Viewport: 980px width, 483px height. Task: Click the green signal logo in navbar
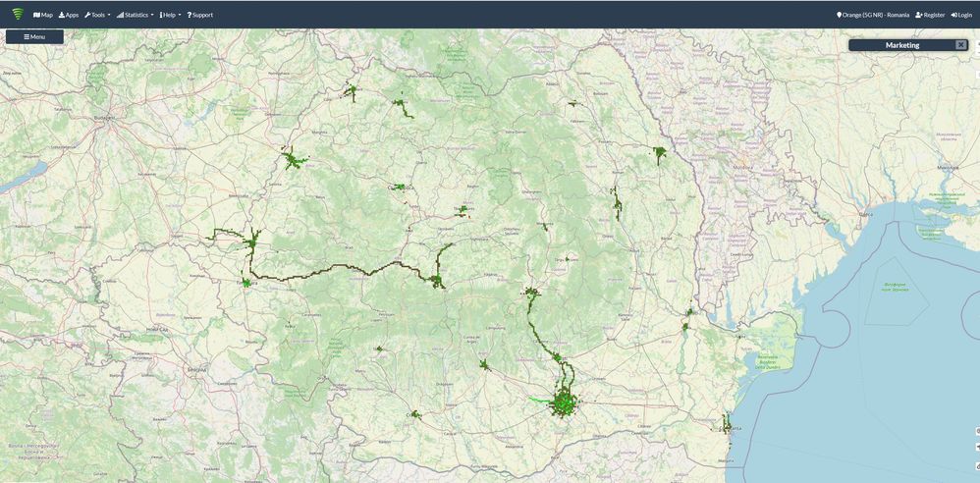coord(18,14)
